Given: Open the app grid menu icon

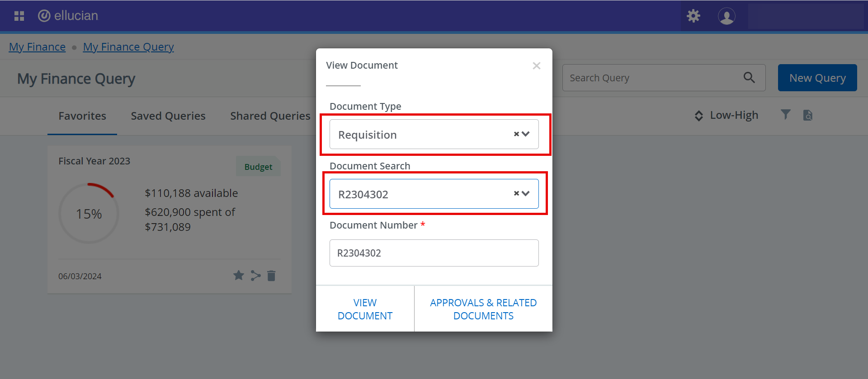Looking at the screenshot, I should pos(19,16).
